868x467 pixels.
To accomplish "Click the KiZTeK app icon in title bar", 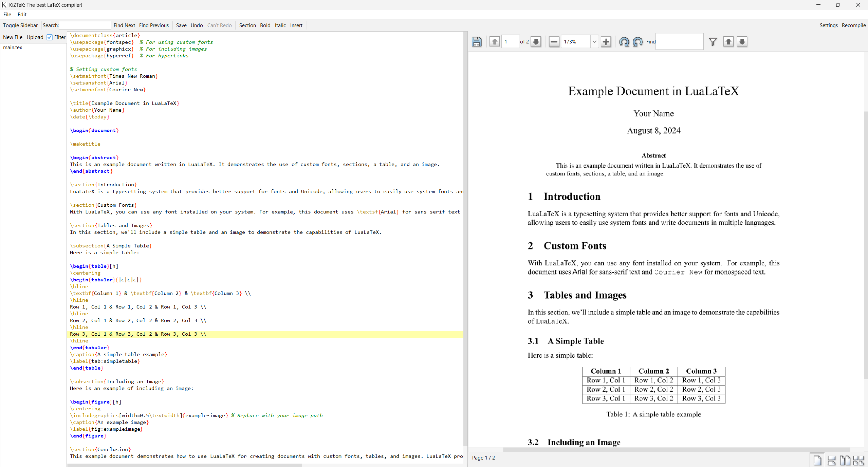I will pos(4,5).
